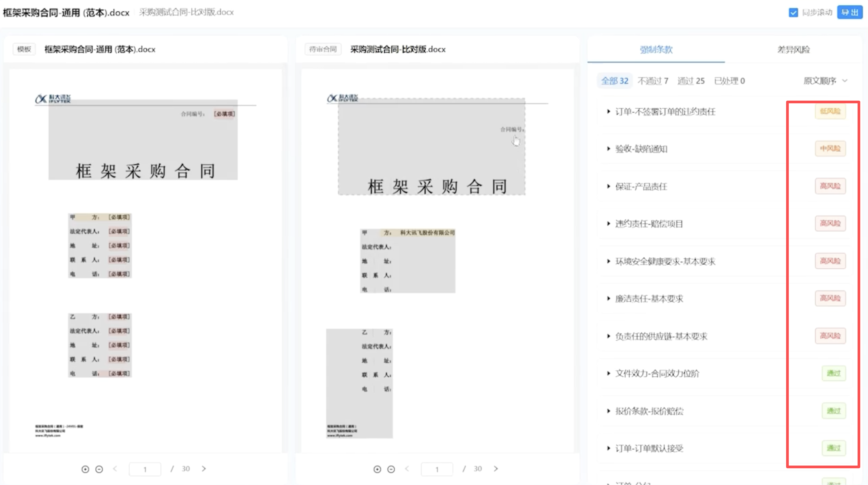868x485 pixels.
Task: Click the zoom in icon under the template document
Action: [85, 469]
